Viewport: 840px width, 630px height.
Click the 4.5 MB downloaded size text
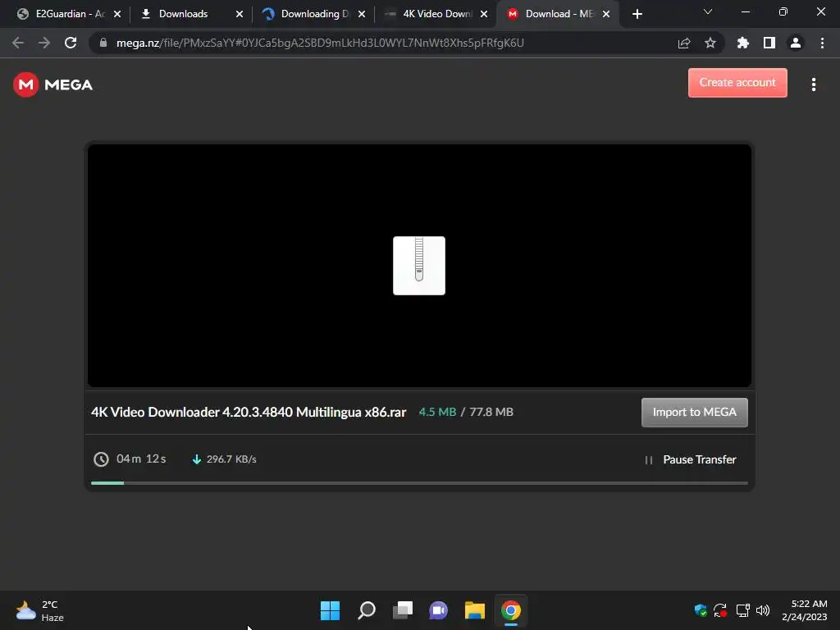[437, 412]
